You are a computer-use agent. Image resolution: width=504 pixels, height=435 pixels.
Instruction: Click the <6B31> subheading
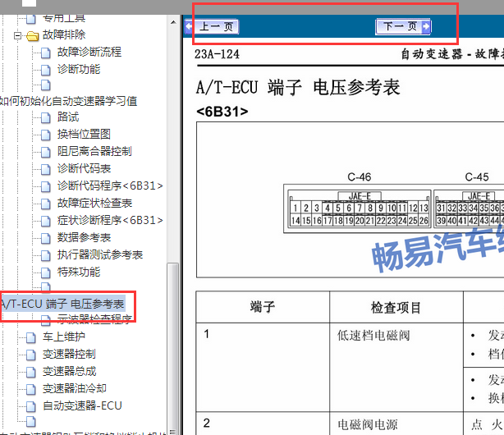point(222,112)
